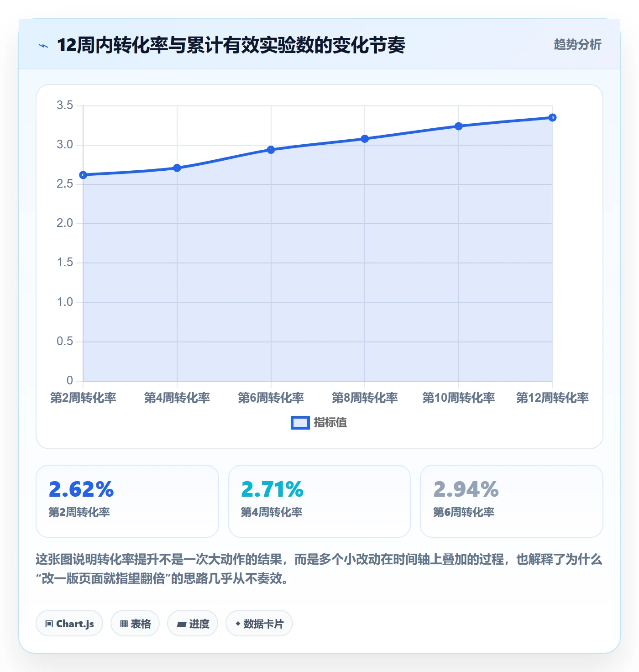The width and height of the screenshot is (639, 672).
Task: Click the 指标值 legend label
Action: (x=330, y=423)
